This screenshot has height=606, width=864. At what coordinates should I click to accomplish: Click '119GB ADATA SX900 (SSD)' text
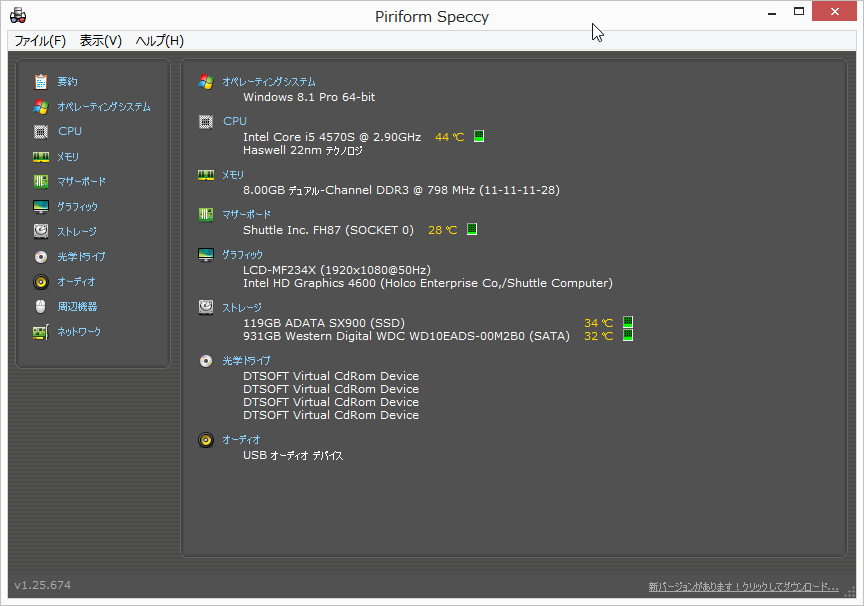click(324, 323)
